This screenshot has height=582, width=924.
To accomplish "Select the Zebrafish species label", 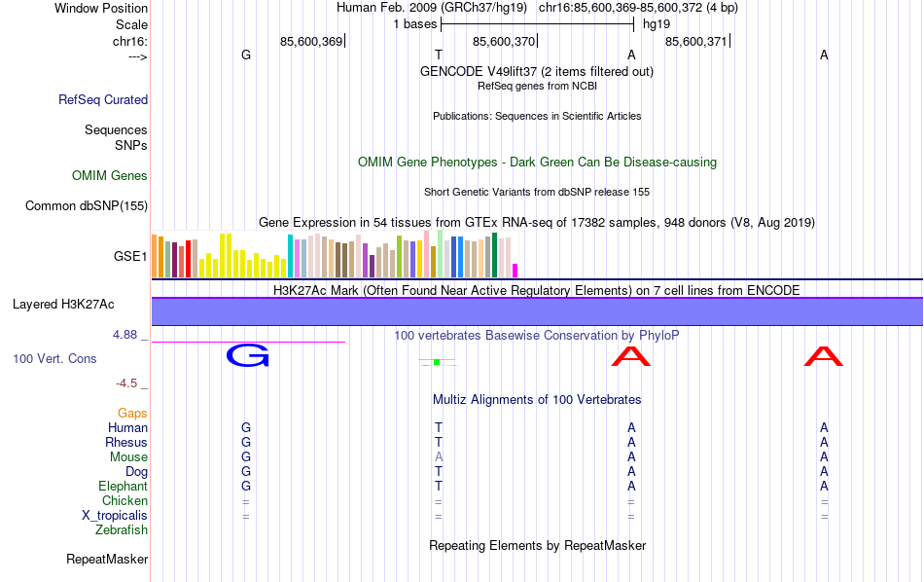I will [x=122, y=529].
